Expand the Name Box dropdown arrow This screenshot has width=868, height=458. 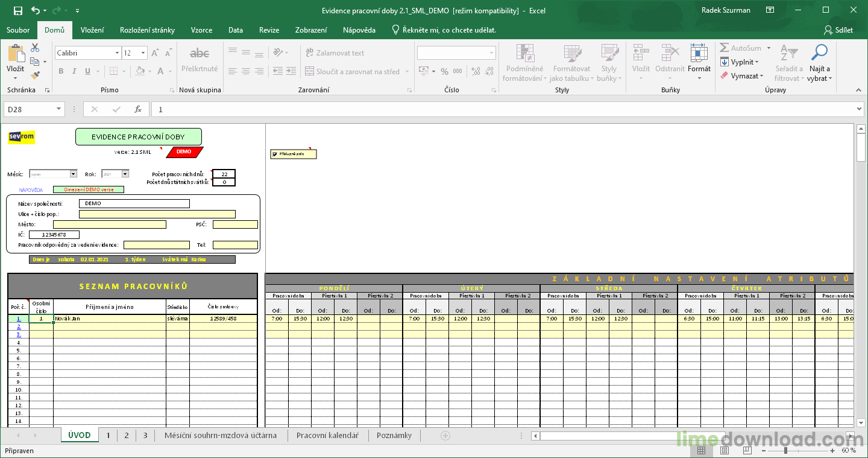tap(59, 109)
